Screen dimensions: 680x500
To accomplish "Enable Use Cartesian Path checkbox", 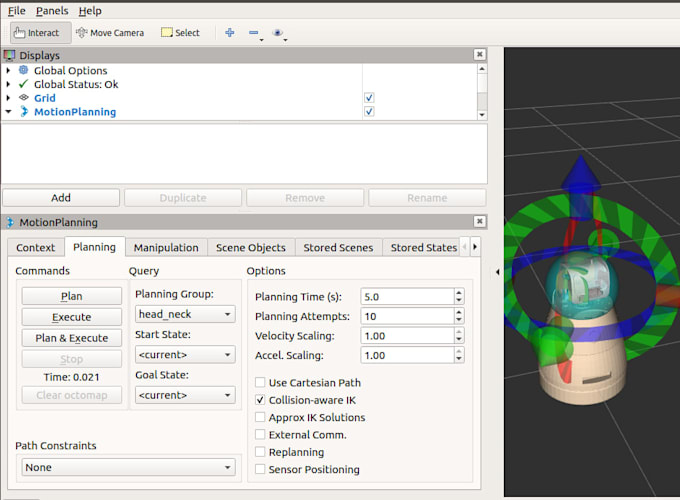I will pos(260,382).
